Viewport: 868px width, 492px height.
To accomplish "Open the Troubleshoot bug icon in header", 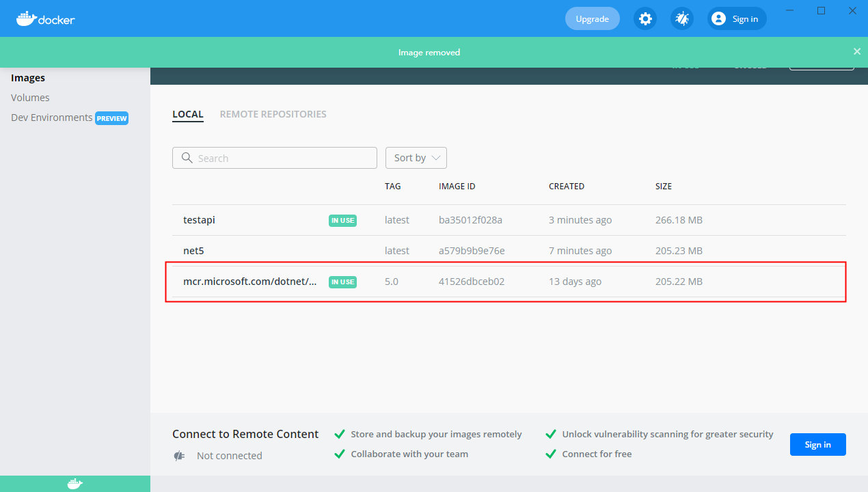I will click(681, 18).
